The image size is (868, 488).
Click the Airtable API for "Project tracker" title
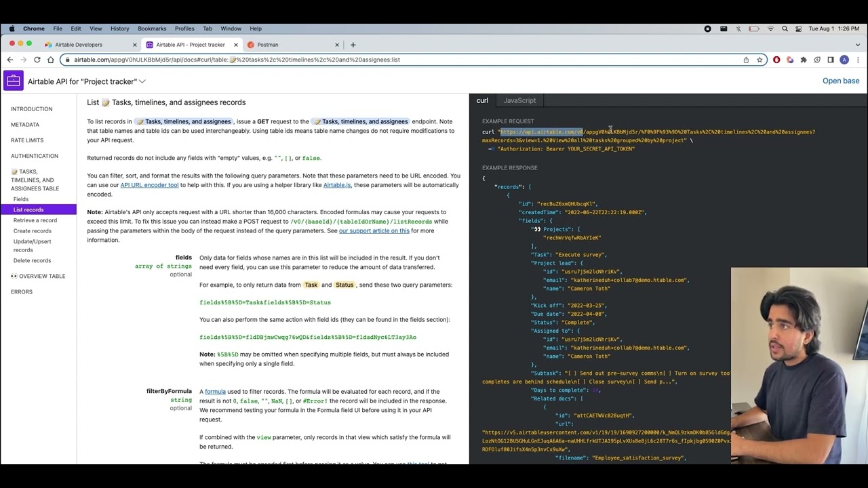coord(82,81)
